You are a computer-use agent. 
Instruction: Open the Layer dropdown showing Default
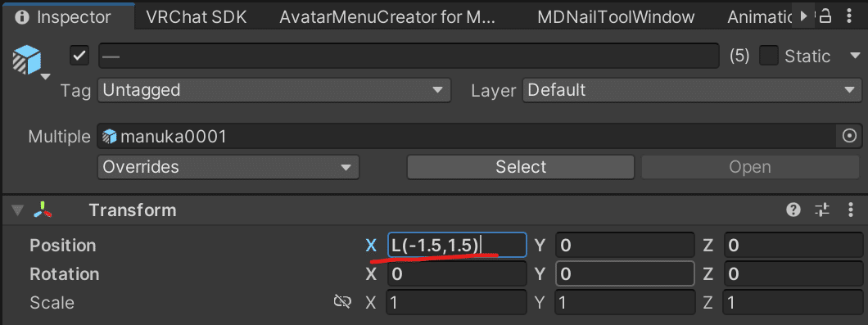(x=691, y=90)
